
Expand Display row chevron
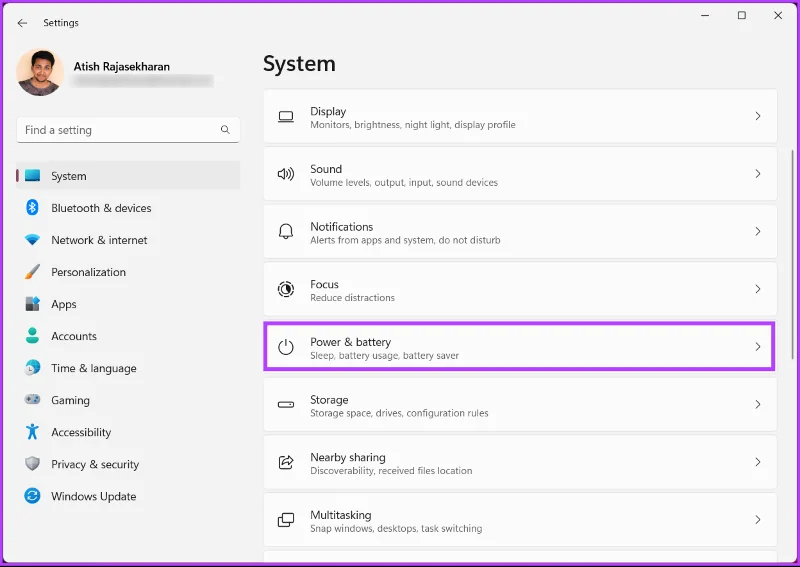point(758,116)
